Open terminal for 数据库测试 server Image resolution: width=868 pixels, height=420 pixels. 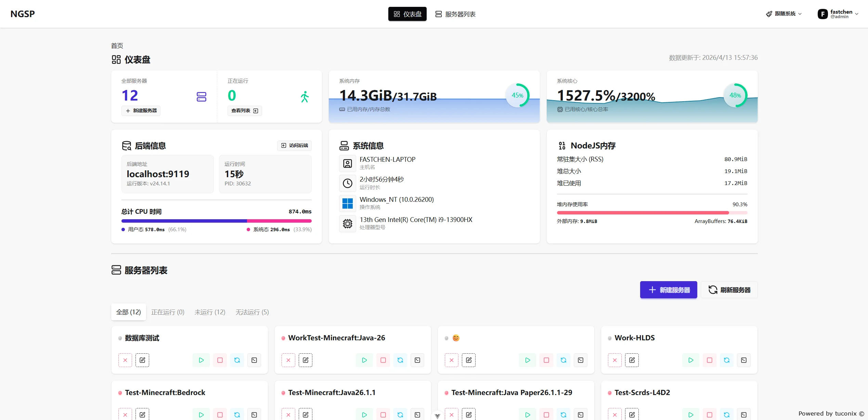tap(254, 360)
